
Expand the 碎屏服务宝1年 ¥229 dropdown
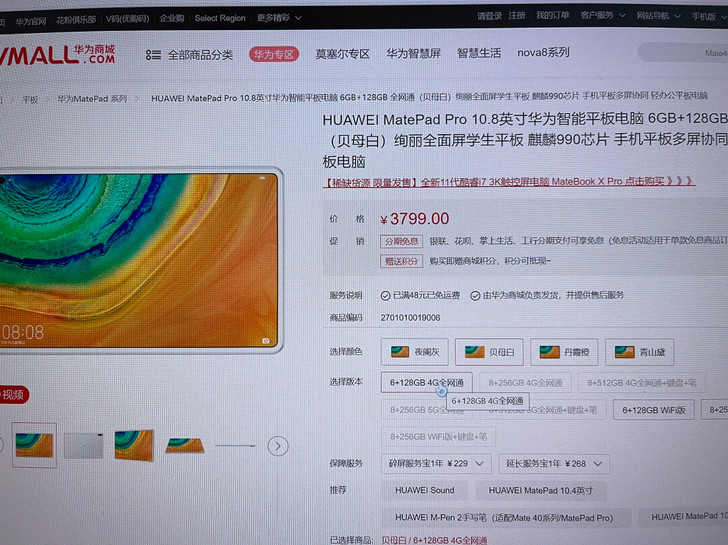[x=436, y=463]
